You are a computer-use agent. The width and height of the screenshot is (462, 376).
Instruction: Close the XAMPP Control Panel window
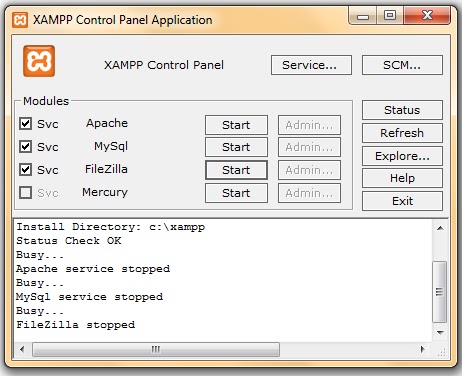pos(427,16)
